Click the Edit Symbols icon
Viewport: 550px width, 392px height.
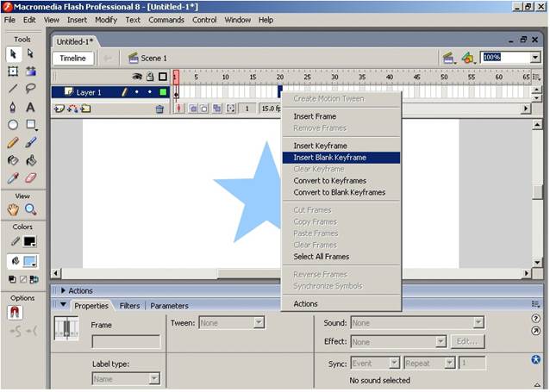[468, 58]
